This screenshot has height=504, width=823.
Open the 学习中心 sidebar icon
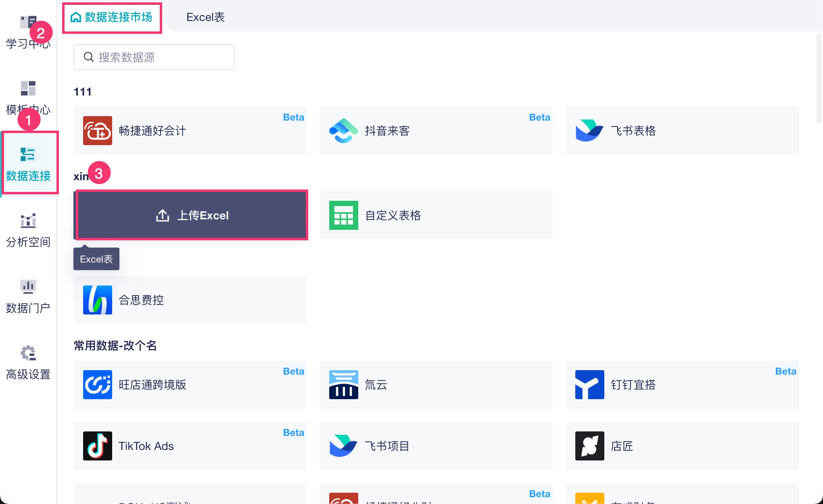(x=28, y=22)
